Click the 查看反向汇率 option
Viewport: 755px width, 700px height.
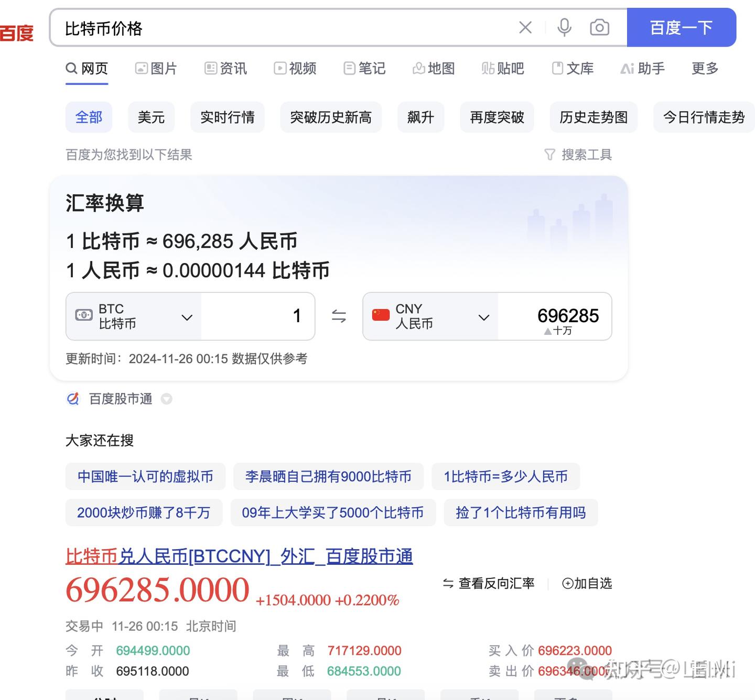pos(489,583)
